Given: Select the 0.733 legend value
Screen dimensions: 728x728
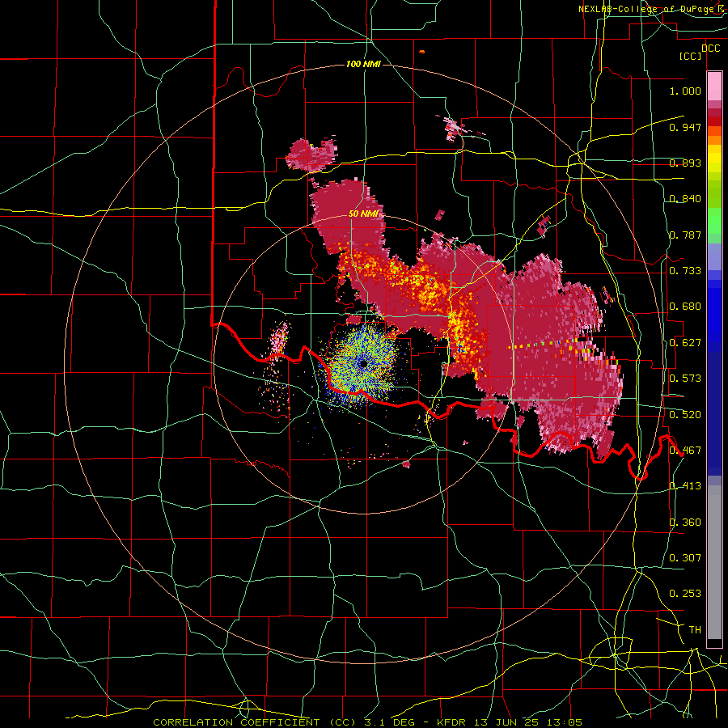Looking at the screenshot, I should tap(685, 270).
